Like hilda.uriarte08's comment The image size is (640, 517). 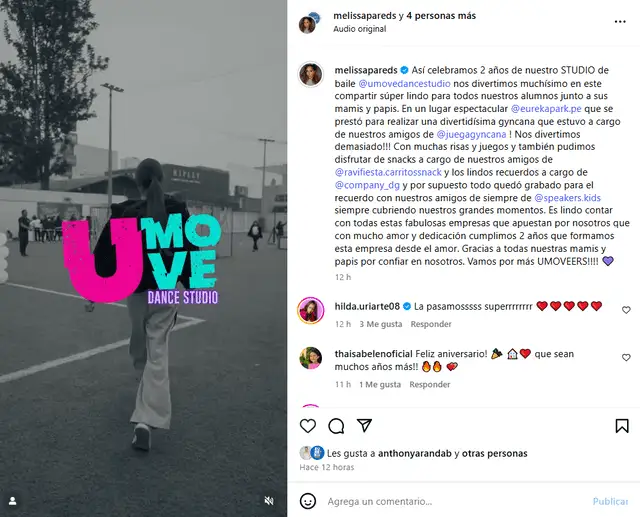click(626, 310)
